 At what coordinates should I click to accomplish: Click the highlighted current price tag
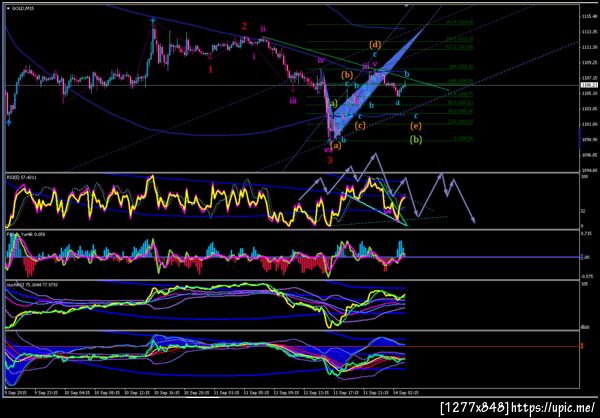[589, 85]
